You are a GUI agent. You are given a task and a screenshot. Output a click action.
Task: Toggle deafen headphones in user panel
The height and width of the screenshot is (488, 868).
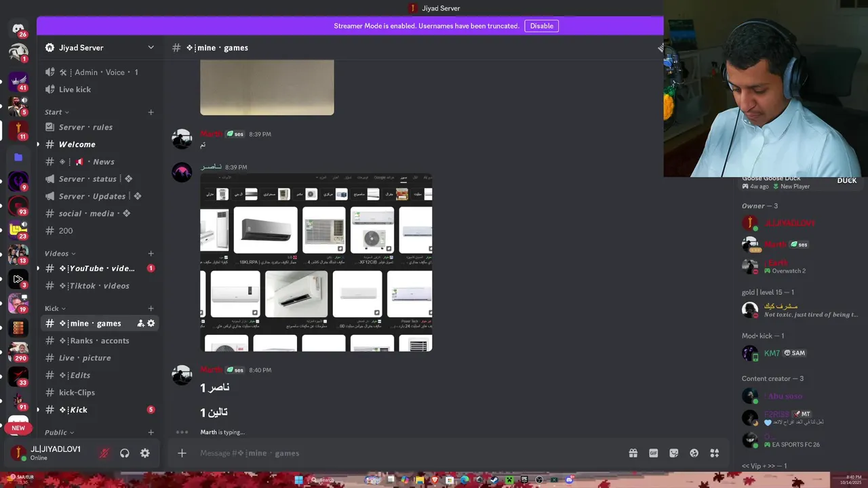125,453
